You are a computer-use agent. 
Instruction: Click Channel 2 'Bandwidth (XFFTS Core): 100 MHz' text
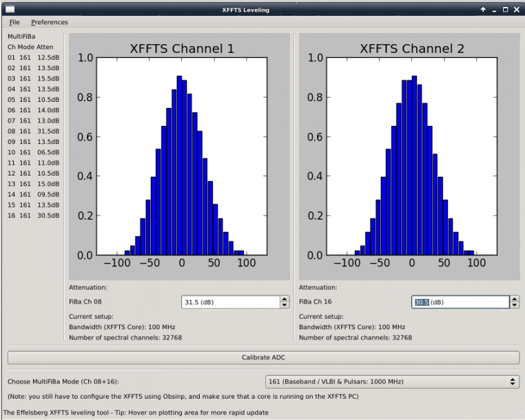coord(352,327)
